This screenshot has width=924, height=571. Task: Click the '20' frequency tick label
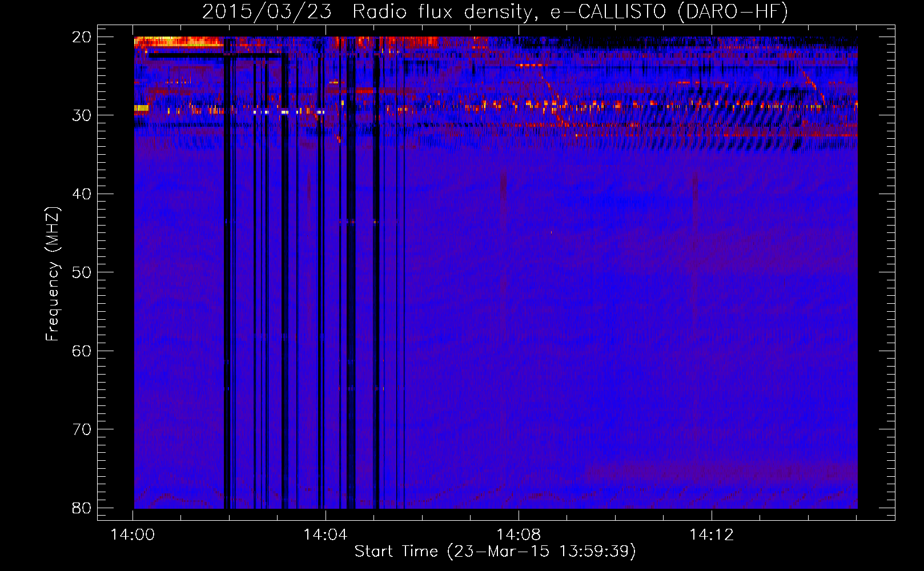pyautogui.click(x=82, y=37)
